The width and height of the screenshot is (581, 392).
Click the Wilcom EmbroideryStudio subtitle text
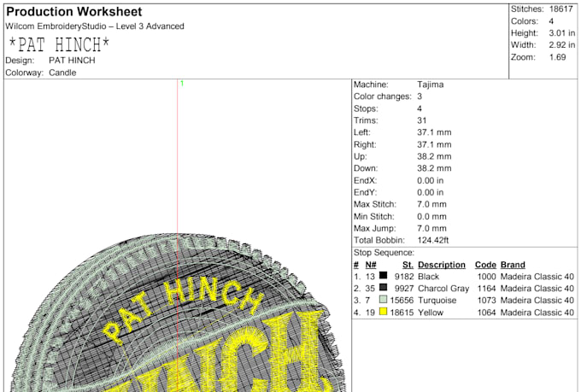click(95, 26)
